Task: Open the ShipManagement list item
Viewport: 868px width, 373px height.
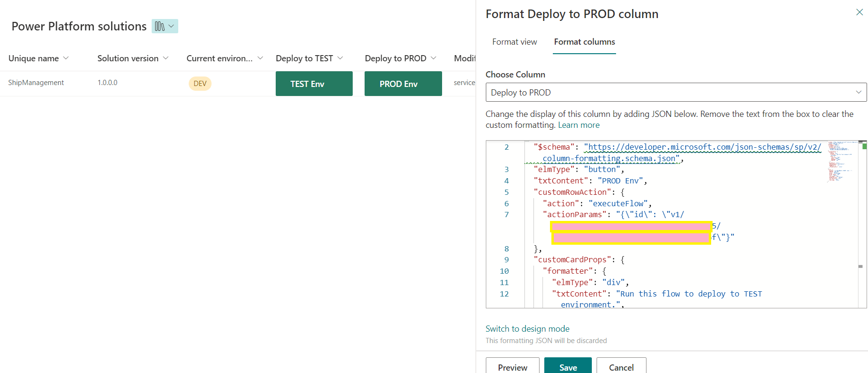Action: coord(36,83)
